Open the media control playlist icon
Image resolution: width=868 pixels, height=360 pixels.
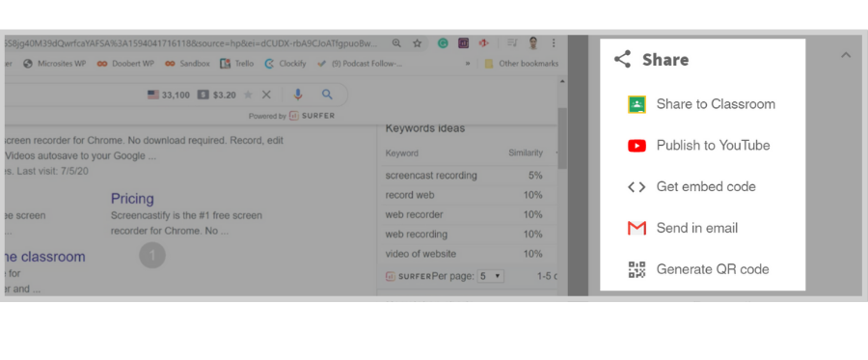(x=513, y=43)
